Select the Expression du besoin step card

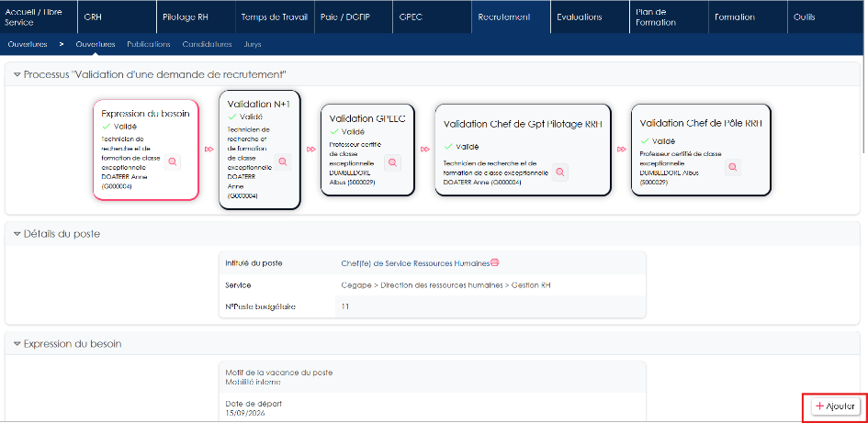(146, 150)
